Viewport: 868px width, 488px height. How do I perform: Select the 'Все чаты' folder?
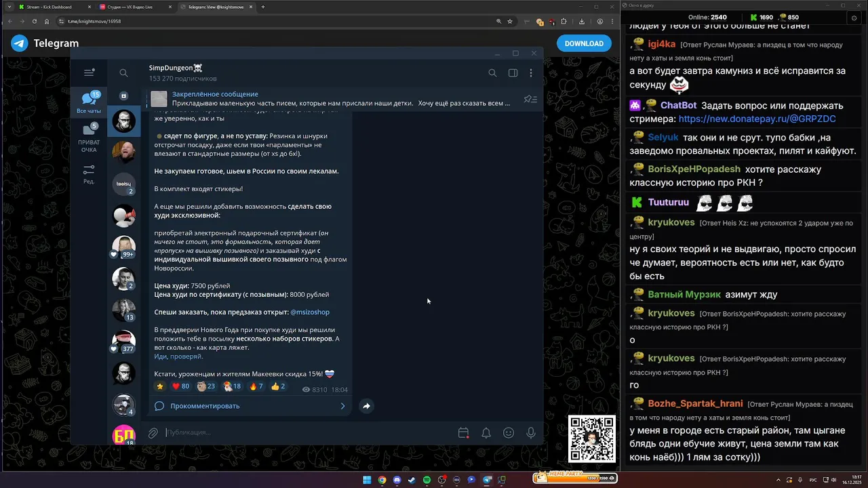pos(89,103)
